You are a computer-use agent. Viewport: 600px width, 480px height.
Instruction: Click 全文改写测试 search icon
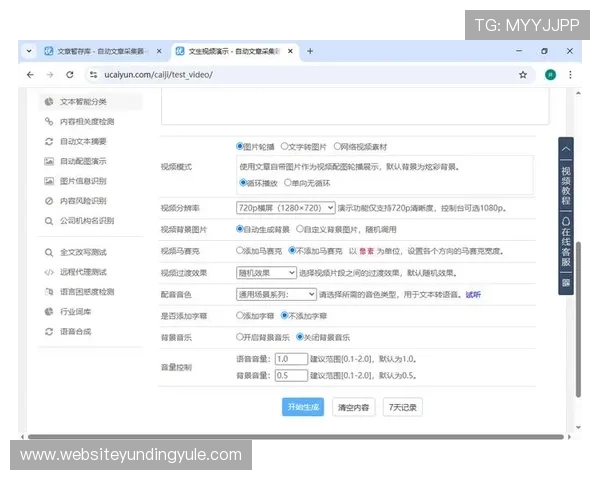(49, 252)
